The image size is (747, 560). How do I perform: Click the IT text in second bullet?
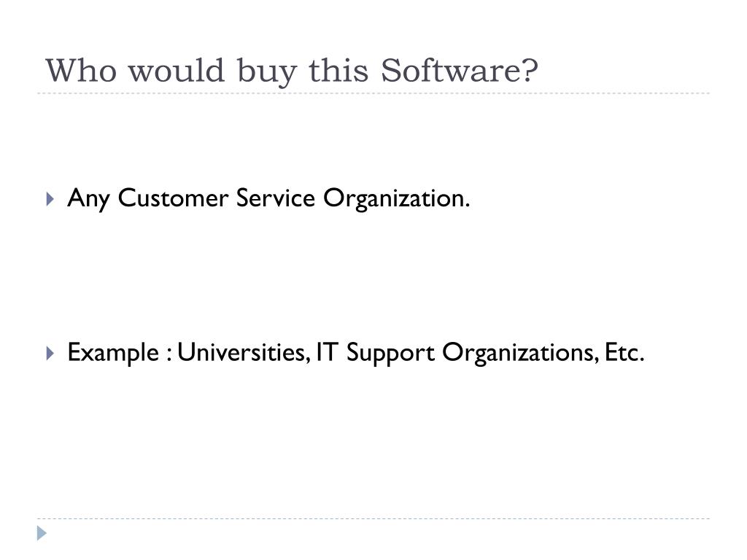click(x=328, y=352)
